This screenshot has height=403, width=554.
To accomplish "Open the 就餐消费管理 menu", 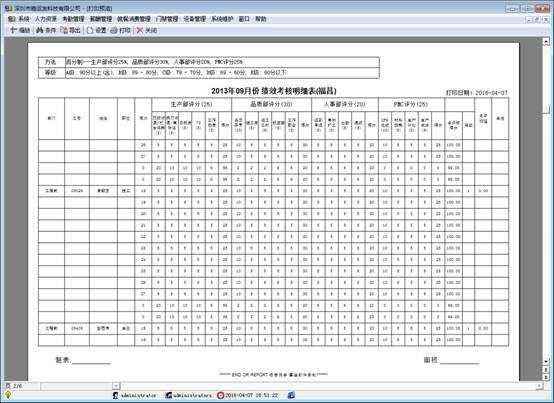I will tap(134, 19).
